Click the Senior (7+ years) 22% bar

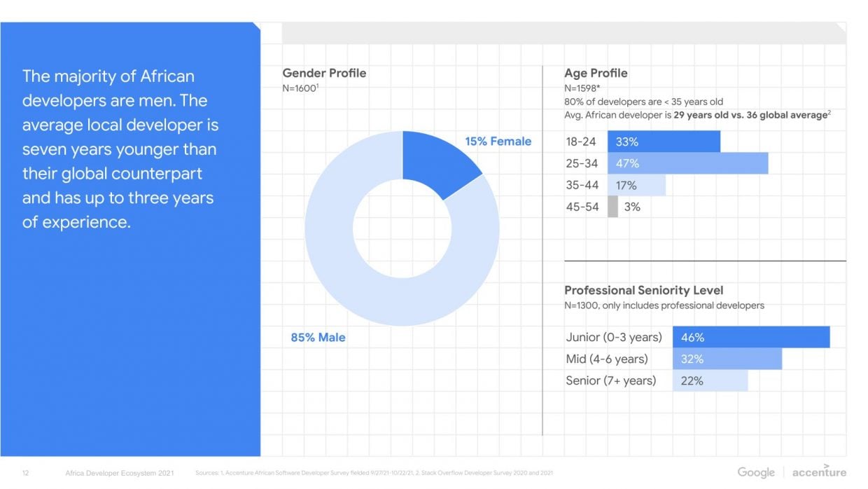coord(710,380)
